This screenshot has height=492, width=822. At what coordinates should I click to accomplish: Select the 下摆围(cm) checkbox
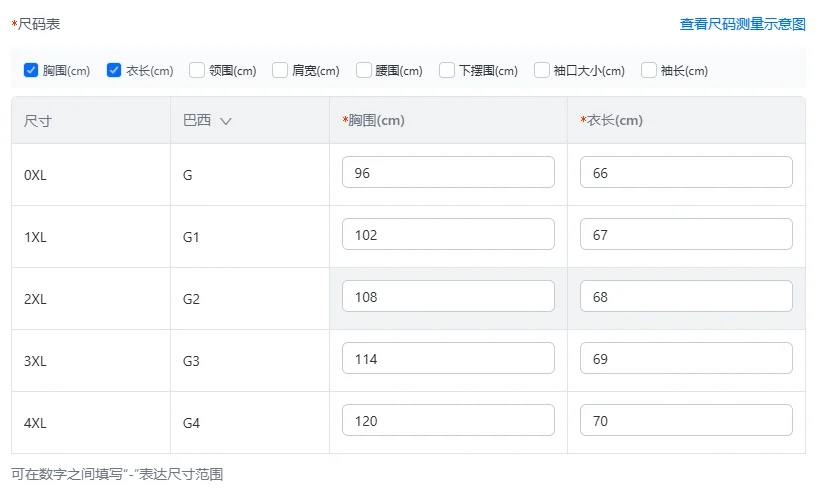pos(447,70)
